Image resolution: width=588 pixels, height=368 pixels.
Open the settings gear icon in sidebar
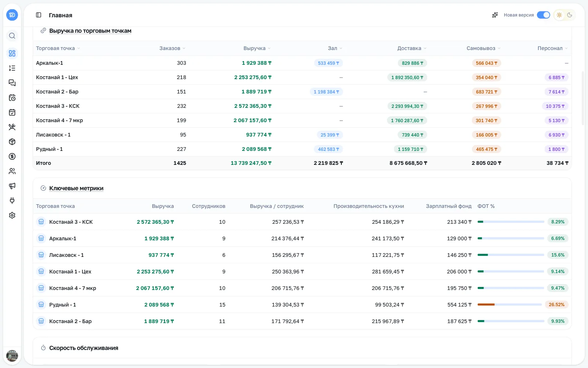point(12,215)
